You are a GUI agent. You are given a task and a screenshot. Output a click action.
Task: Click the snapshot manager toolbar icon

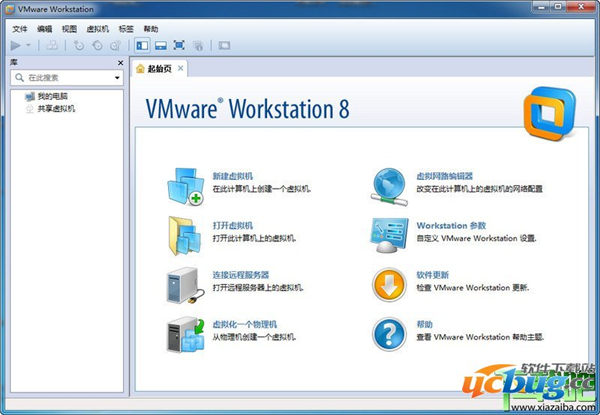[x=115, y=46]
